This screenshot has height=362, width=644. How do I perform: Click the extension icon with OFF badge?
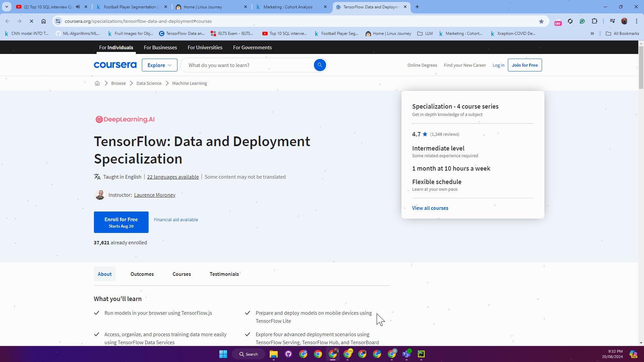point(558,21)
